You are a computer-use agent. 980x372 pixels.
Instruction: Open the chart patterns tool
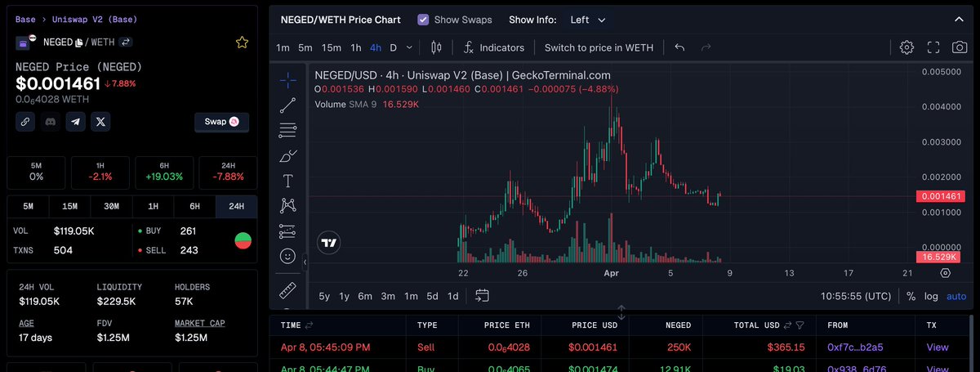point(287,205)
